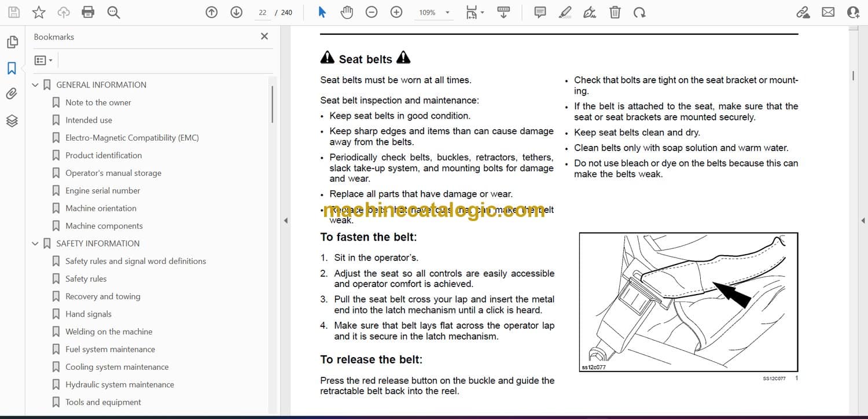868x419 pixels.
Task: Open the bookmarks options menu
Action: (x=43, y=60)
